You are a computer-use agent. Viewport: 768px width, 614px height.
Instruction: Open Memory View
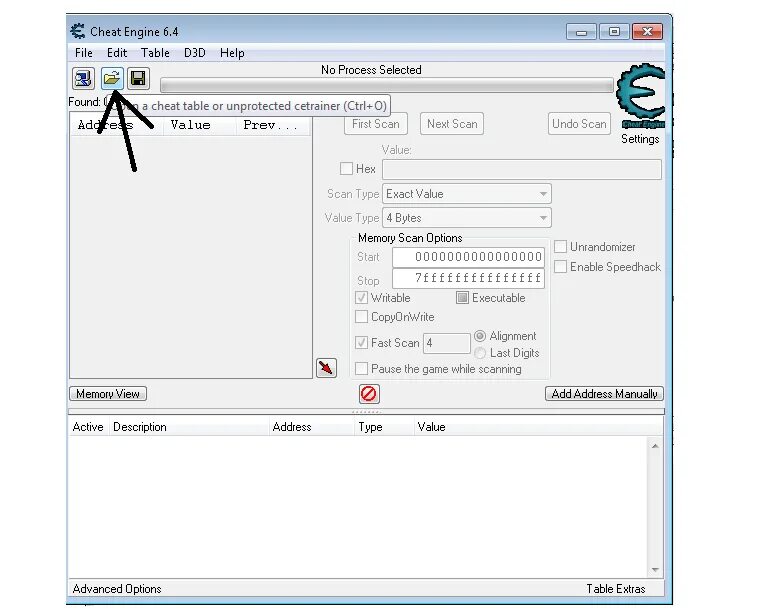point(108,394)
